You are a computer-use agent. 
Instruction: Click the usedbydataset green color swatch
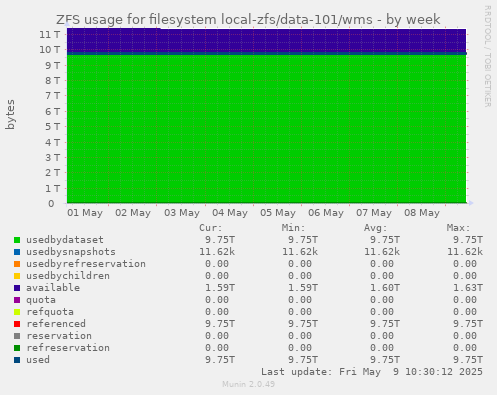tap(17, 240)
